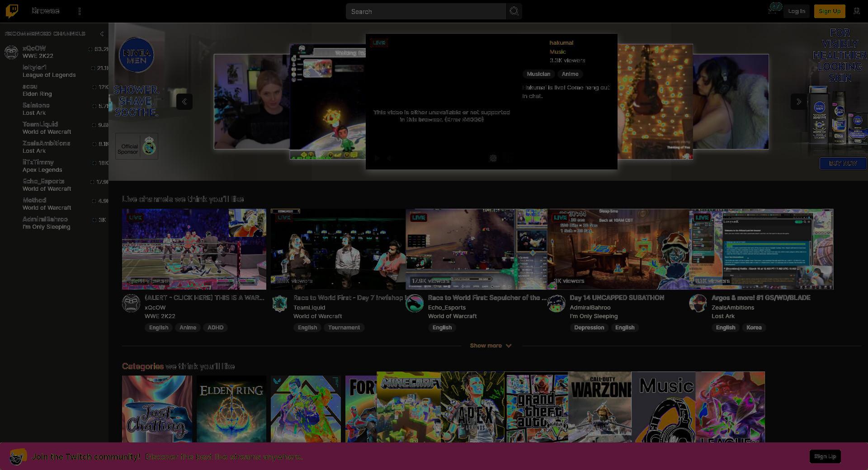The height and width of the screenshot is (470, 868).
Task: Click the Log In button
Action: [x=797, y=11]
